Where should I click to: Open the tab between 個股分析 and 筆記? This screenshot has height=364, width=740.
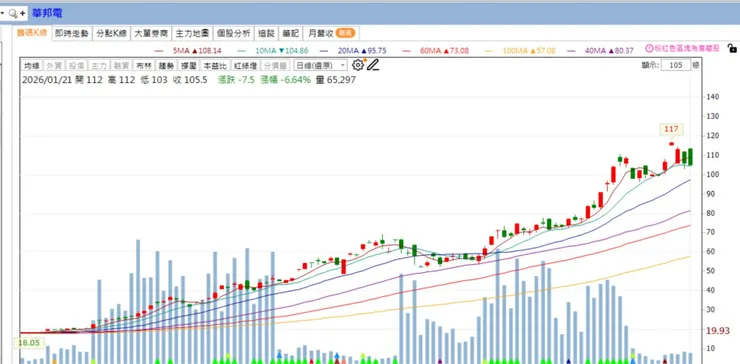(x=267, y=34)
